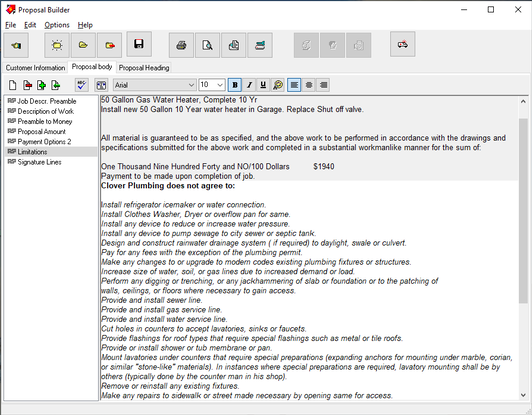Viewport: 532px width, 415px height.
Task: Click line 'Install refrigerator icemaker or water connection.'
Action: click(x=184, y=205)
